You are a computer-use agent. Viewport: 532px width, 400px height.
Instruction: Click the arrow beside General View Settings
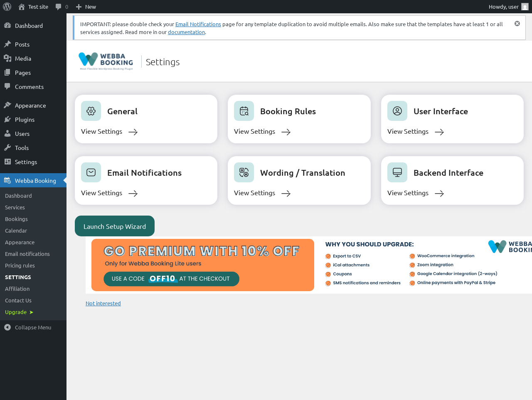point(133,132)
